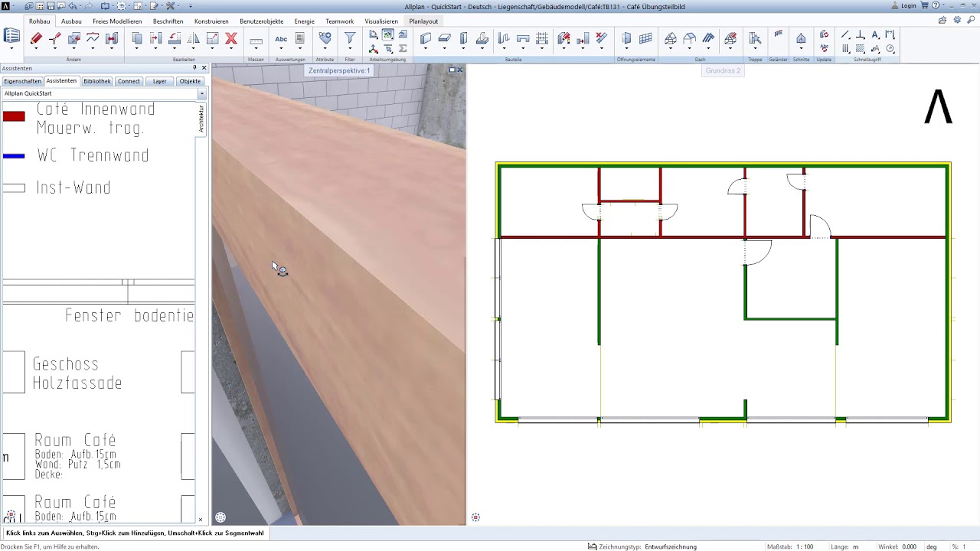Select the line tool in Schnellzugriff
The image size is (980, 551).
tap(845, 34)
